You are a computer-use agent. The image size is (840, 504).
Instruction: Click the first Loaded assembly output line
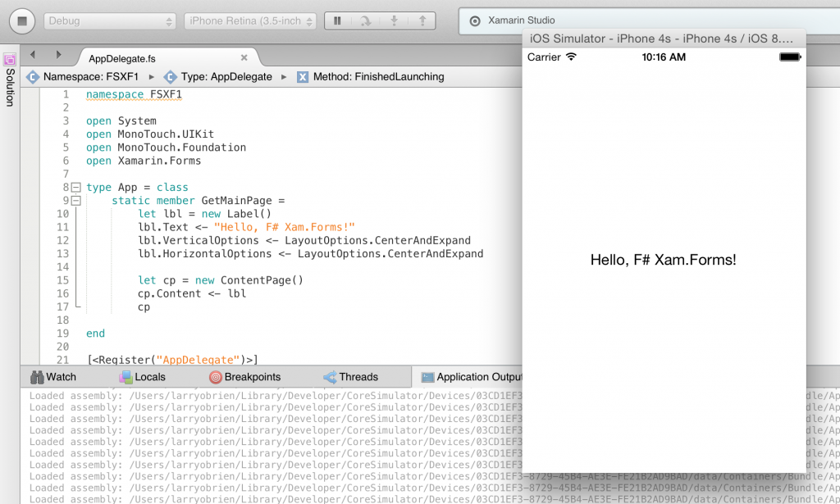coord(276,396)
